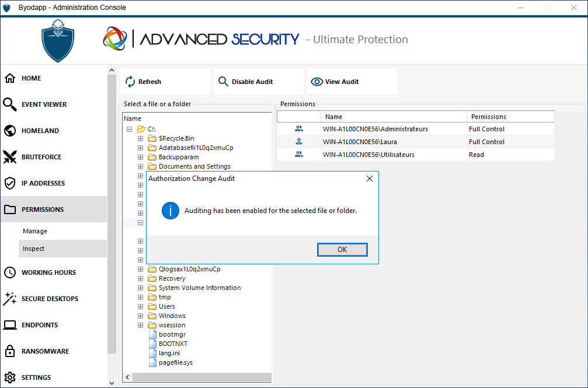
Task: Click the C:\ open folder icon
Action: click(x=141, y=129)
